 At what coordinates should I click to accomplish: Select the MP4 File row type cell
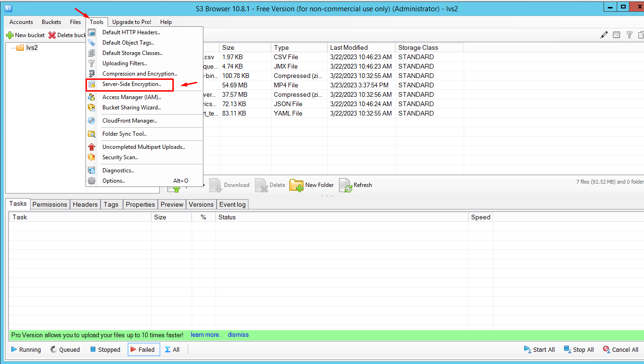(299, 85)
